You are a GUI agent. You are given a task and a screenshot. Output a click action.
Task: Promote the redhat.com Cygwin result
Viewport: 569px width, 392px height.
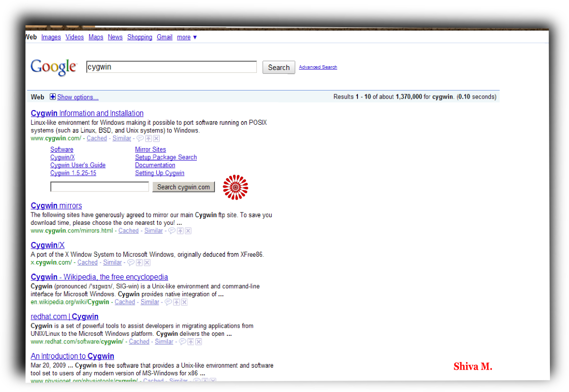191,342
